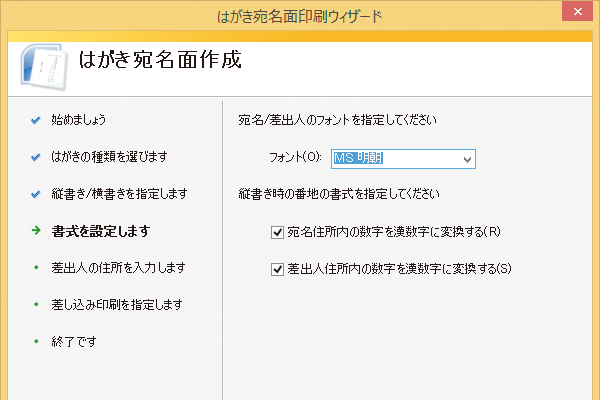This screenshot has height=400, width=600.
Task: Select the 差し込み印刷を指定します step
Action: [117, 305]
